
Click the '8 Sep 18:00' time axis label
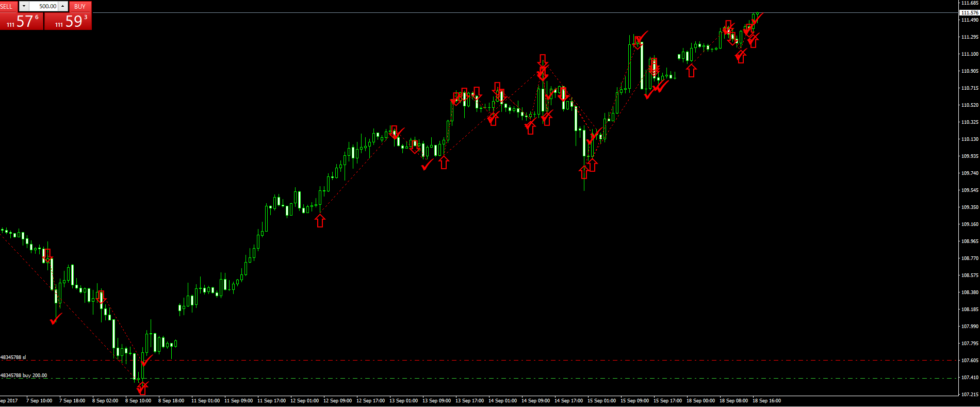[x=171, y=401]
